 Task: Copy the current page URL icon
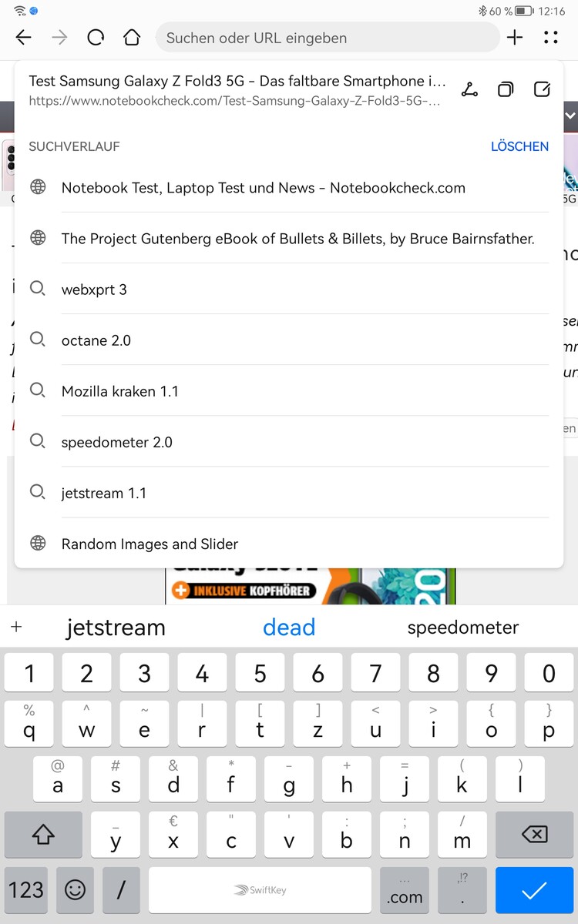[x=506, y=89]
